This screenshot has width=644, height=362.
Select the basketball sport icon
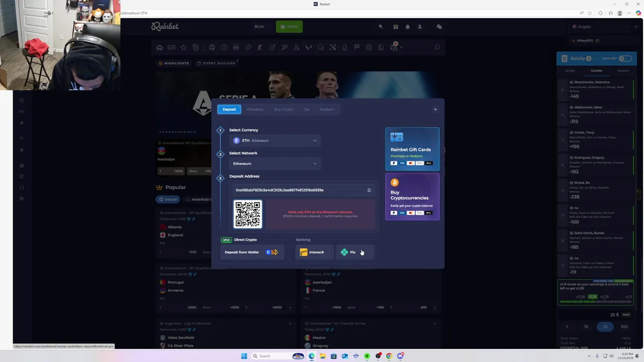[x=224, y=47]
